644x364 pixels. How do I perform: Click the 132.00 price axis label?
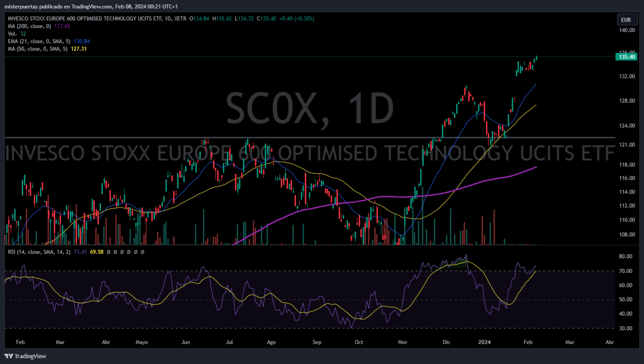pyautogui.click(x=627, y=76)
